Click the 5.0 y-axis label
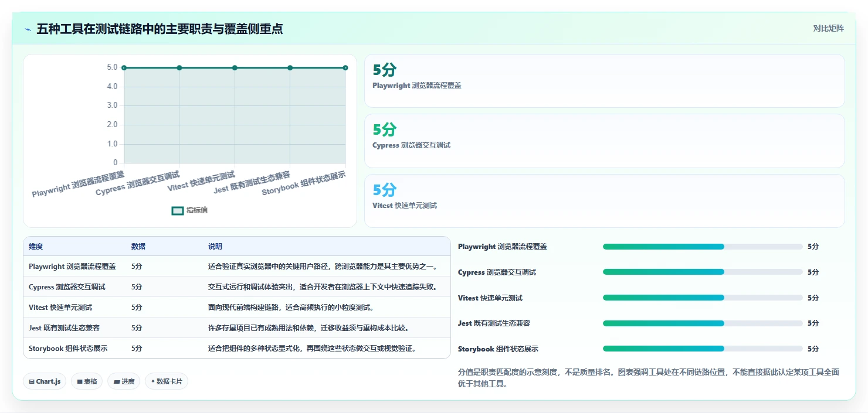The image size is (868, 413). click(112, 67)
